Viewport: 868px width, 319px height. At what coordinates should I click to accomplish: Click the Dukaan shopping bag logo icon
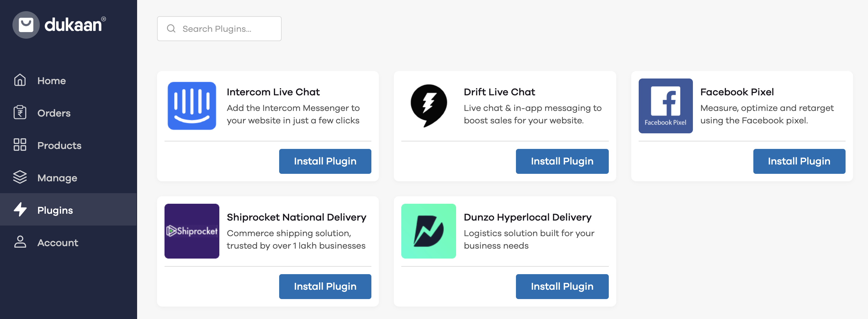26,25
